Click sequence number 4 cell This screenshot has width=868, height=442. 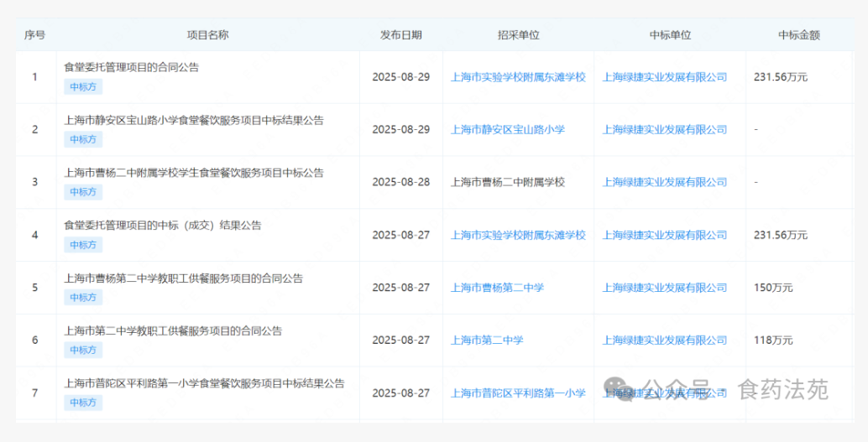35,235
